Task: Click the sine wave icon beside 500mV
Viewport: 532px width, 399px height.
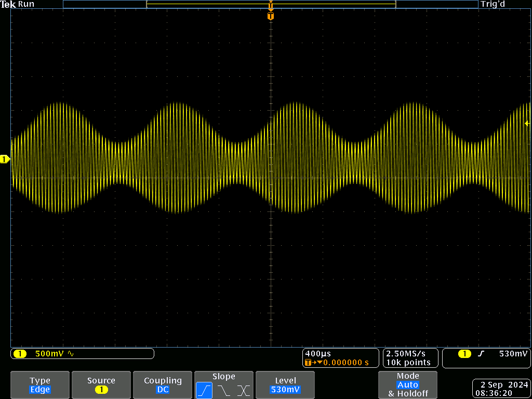Action: 71,354
